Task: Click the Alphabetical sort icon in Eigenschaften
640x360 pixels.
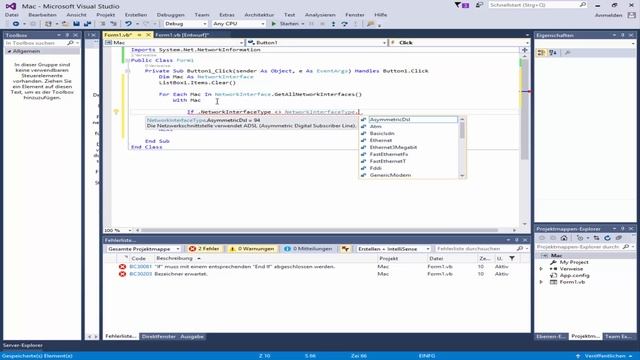Action: 553,53
